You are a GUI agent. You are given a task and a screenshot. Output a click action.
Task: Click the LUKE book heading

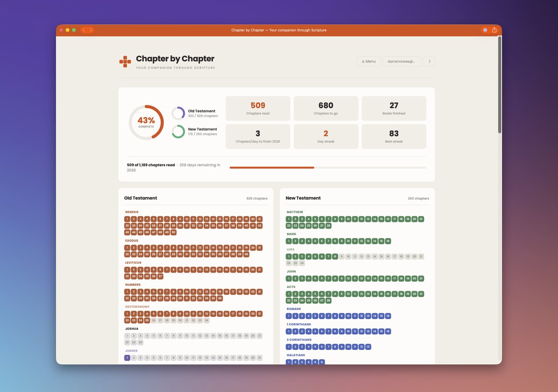[x=291, y=249]
